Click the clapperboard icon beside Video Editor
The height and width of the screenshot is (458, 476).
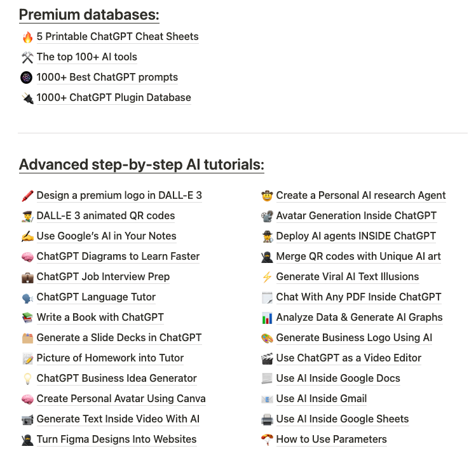267,358
